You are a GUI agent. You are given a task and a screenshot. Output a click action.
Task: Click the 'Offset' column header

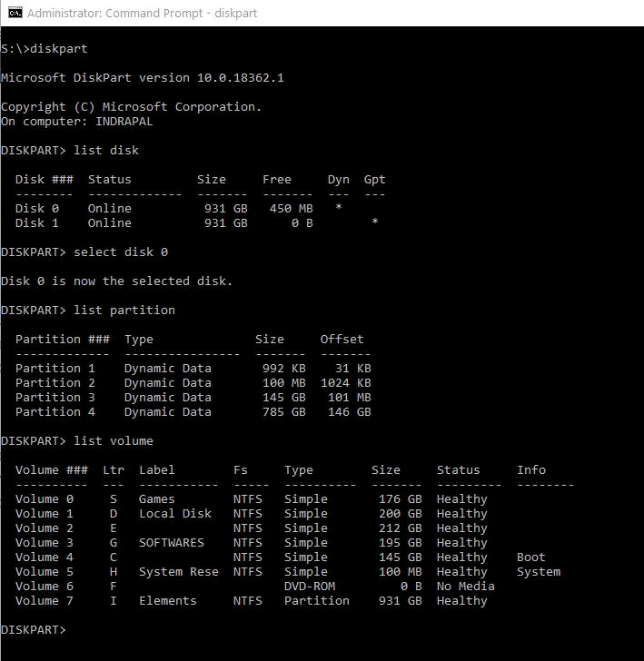coord(342,340)
